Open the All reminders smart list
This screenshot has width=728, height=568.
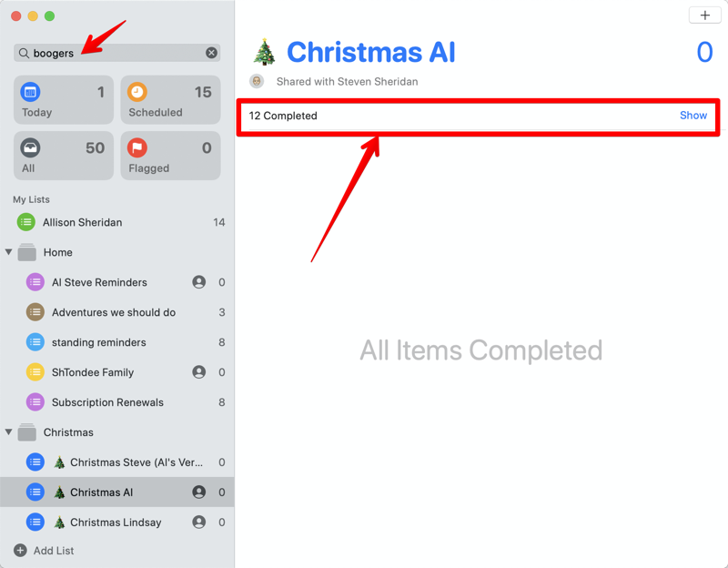pyautogui.click(x=64, y=156)
